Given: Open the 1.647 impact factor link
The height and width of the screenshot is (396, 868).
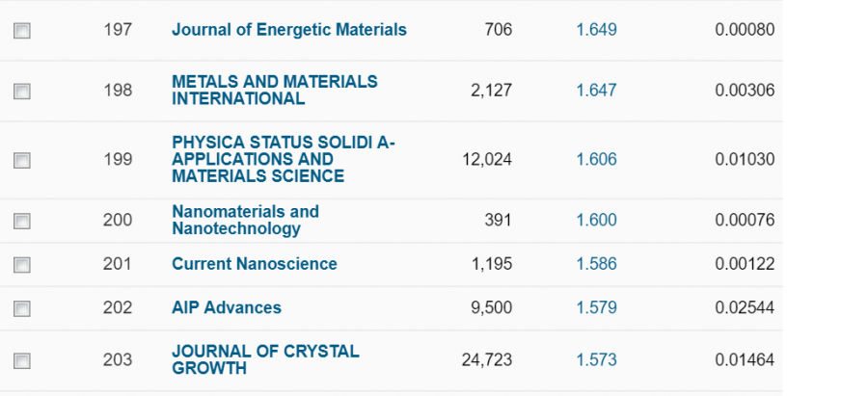Looking at the screenshot, I should tap(596, 91).
